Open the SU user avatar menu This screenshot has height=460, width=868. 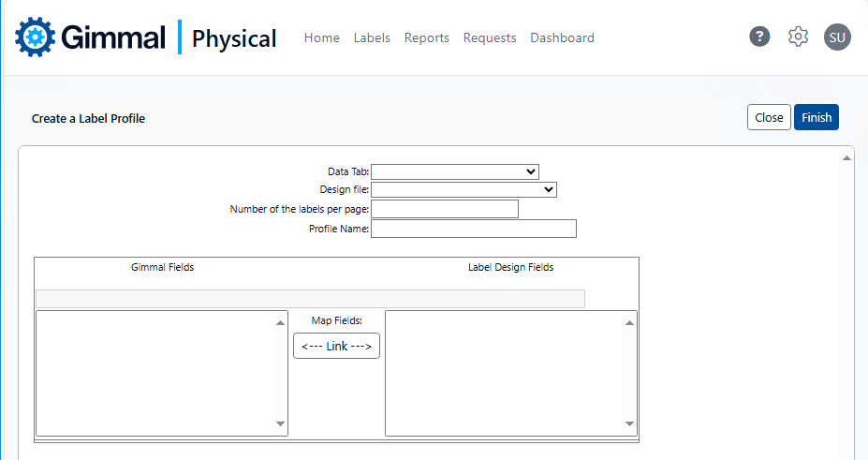click(837, 37)
